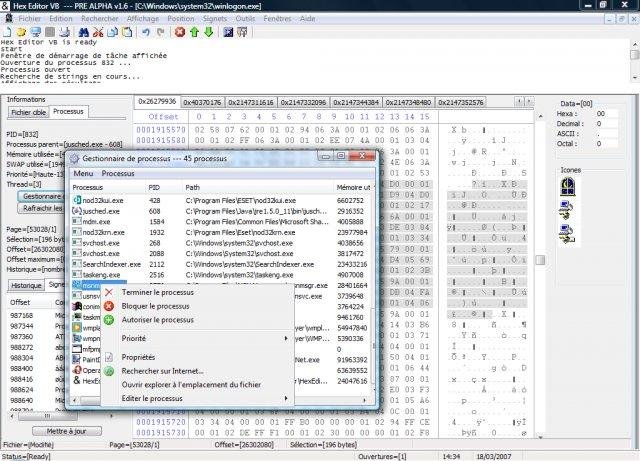Click the third icon under Icones panel
The image size is (640, 461).
point(567,234)
